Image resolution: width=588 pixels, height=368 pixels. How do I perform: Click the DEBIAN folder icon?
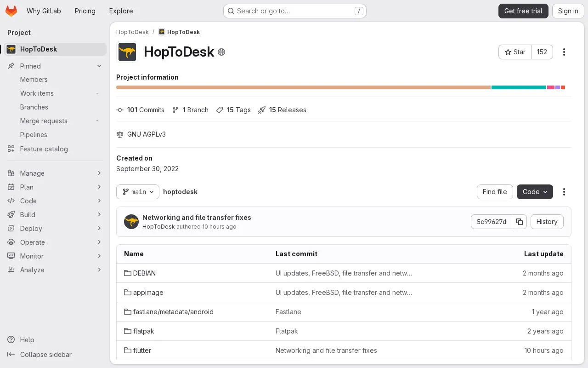128,273
